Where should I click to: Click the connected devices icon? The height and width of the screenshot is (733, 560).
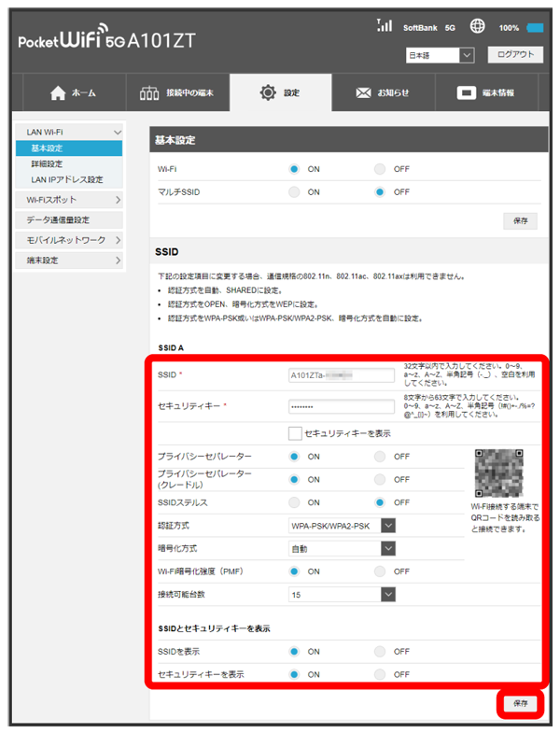click(149, 93)
